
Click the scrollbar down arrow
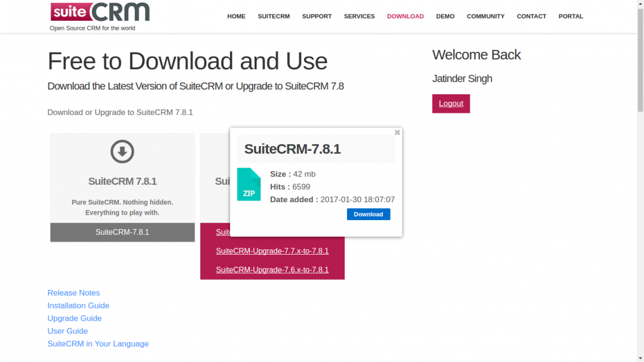(639, 357)
